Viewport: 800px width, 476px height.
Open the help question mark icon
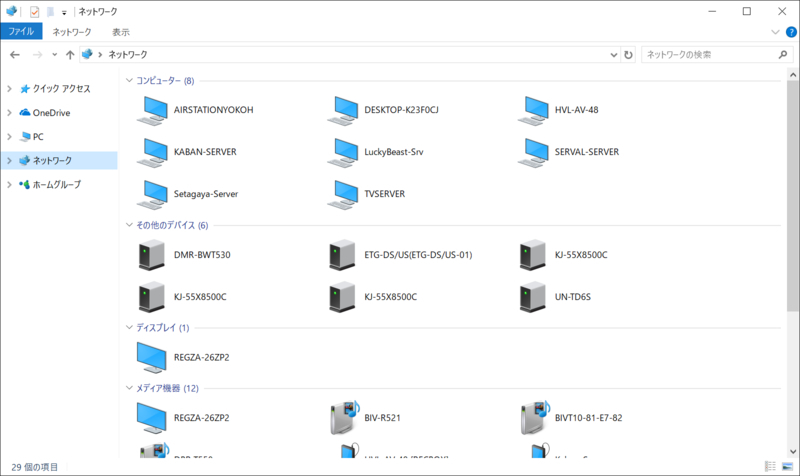click(791, 32)
